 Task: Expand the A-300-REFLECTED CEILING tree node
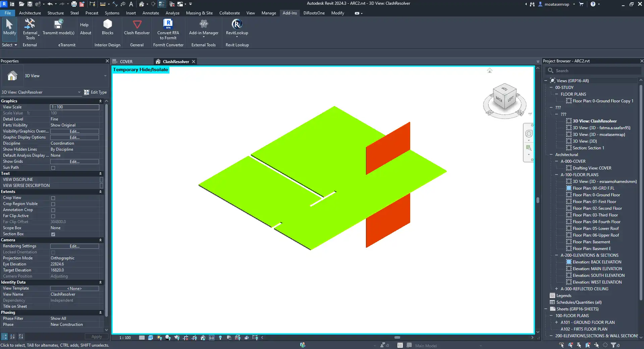coord(556,289)
